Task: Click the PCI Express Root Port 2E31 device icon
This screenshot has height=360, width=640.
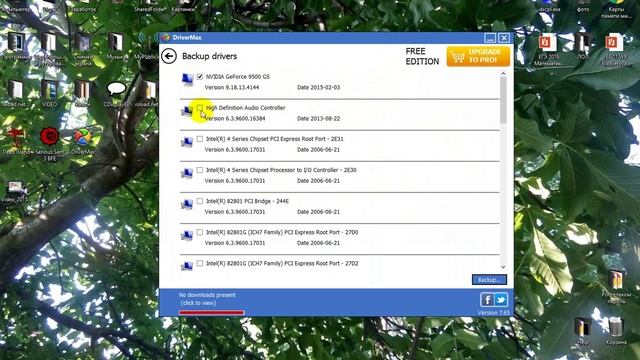Action: [187, 142]
